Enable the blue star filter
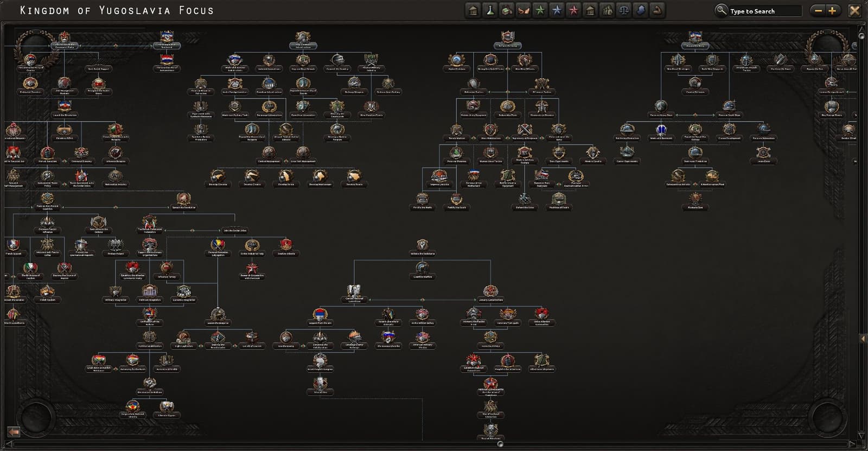Viewport: 868px width, 451px height. 557,10
